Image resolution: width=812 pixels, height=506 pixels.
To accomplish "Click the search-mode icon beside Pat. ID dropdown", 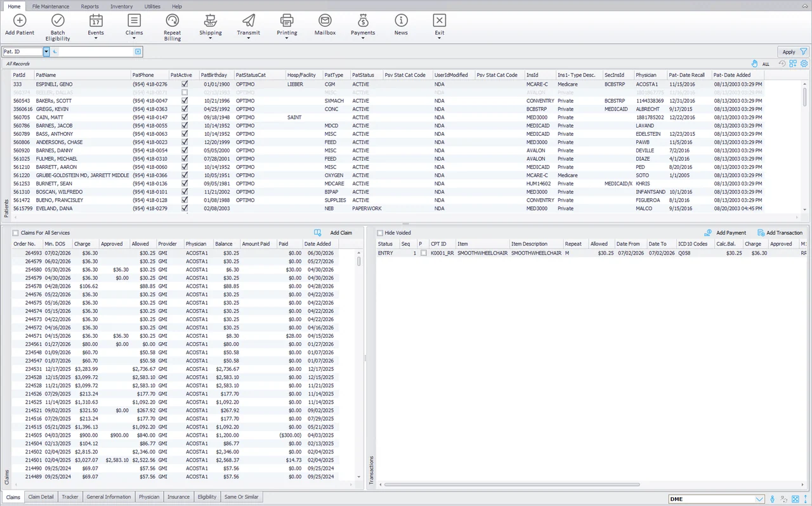I will click(x=55, y=51).
